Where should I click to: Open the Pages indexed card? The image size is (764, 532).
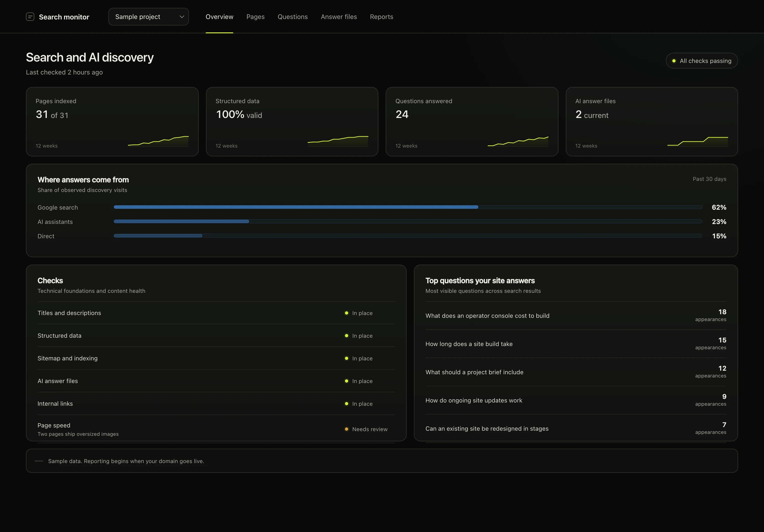(112, 122)
